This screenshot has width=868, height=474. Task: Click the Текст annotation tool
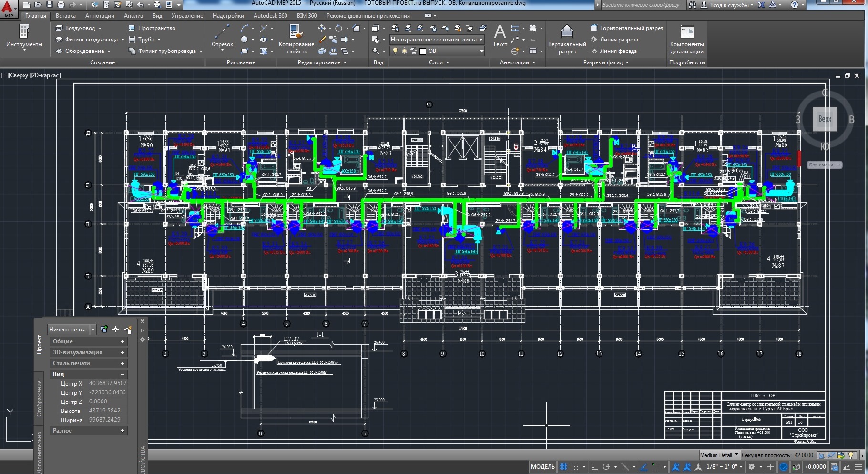click(500, 36)
